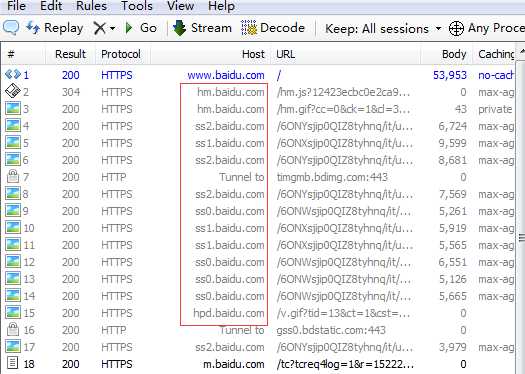This screenshot has height=374, width=525.
Task: Click the image icon of session 13
Action: pyautogui.click(x=13, y=279)
